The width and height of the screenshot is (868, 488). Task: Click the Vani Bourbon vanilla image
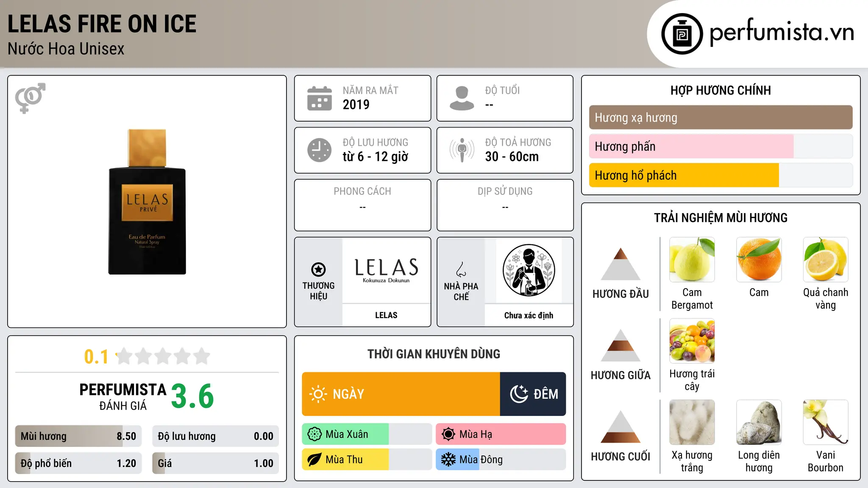click(826, 422)
